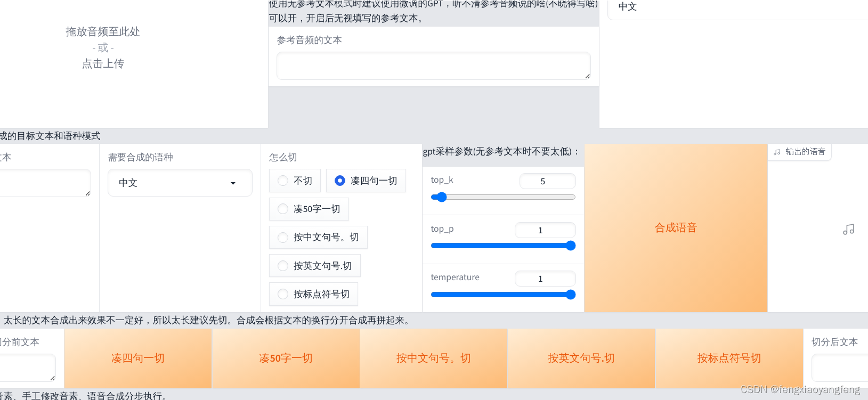Viewport: 868px width, 400px height.
Task: Adjust the top_k slider
Action: tap(503, 197)
